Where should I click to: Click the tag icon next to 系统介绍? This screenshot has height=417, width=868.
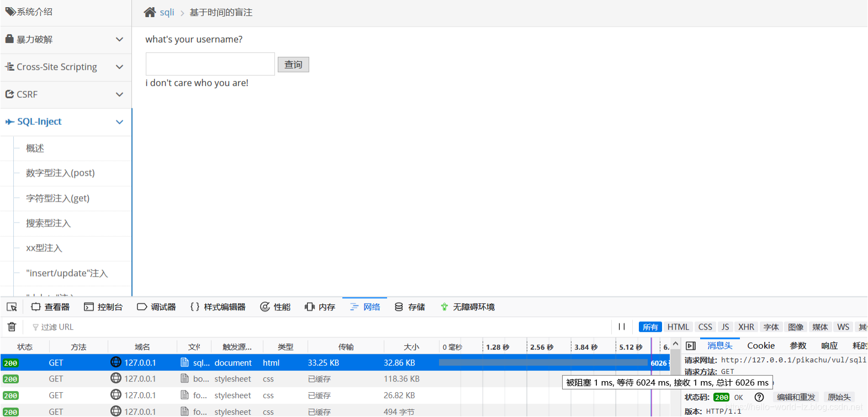[10, 11]
